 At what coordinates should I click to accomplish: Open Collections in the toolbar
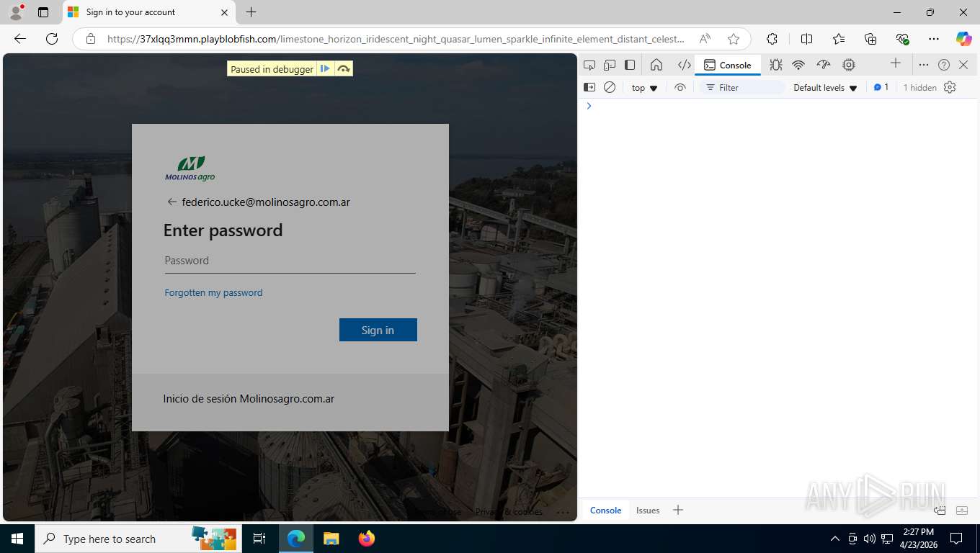click(x=870, y=39)
